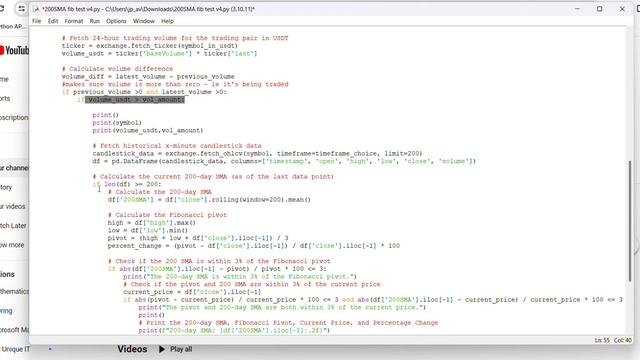Click the line 'ticker = exchange.fetch_ticker(symbol_in_usdt)'

150,46
